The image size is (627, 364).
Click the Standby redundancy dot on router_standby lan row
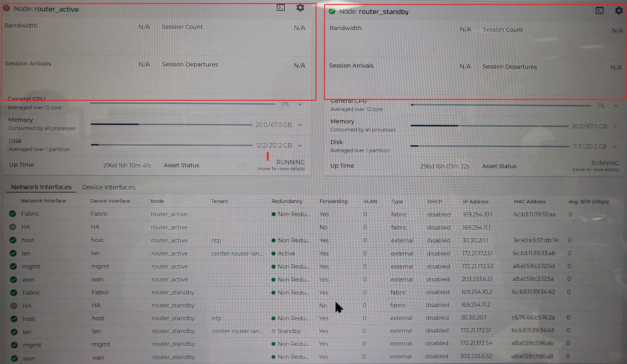[274, 331]
